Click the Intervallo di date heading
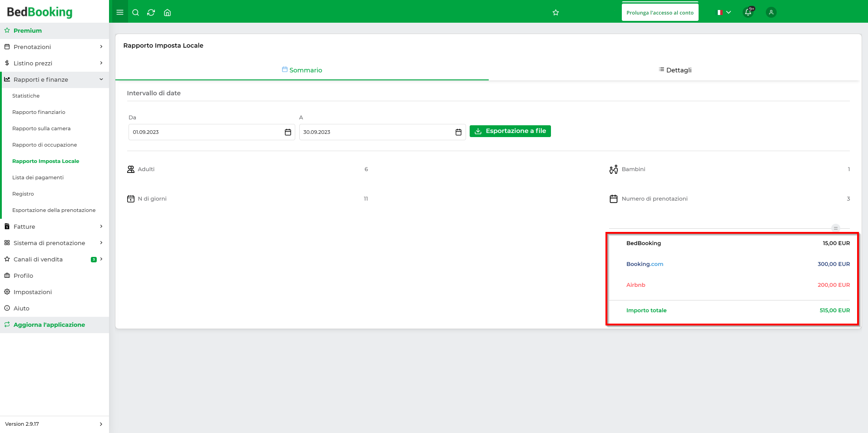This screenshot has width=868, height=433. tap(154, 93)
